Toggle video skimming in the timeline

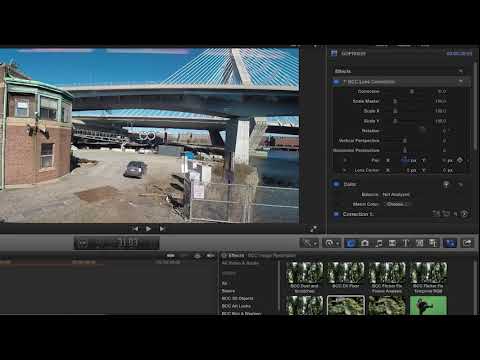171,256
